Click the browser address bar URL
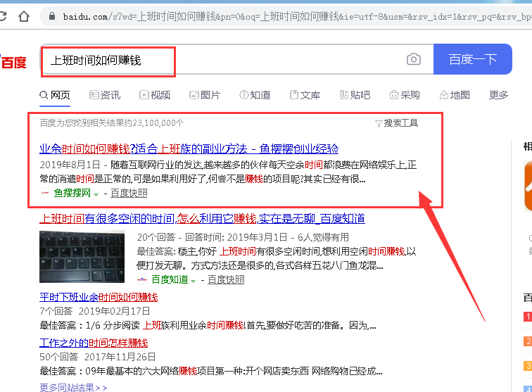Screen dimensions: 532x392 pyautogui.click(x=297, y=16)
